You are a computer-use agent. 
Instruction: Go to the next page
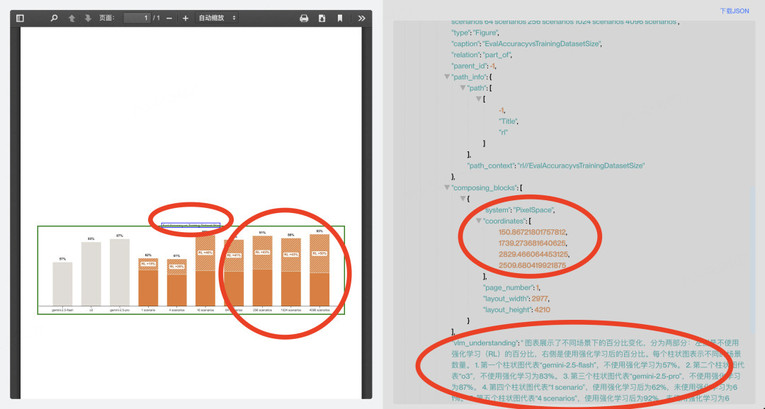point(88,18)
